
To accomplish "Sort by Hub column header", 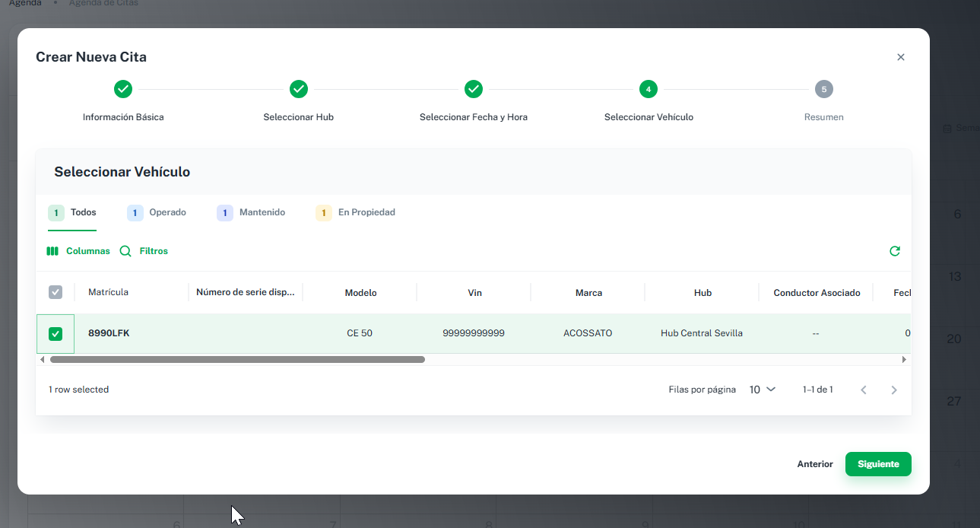I will tap(702, 293).
